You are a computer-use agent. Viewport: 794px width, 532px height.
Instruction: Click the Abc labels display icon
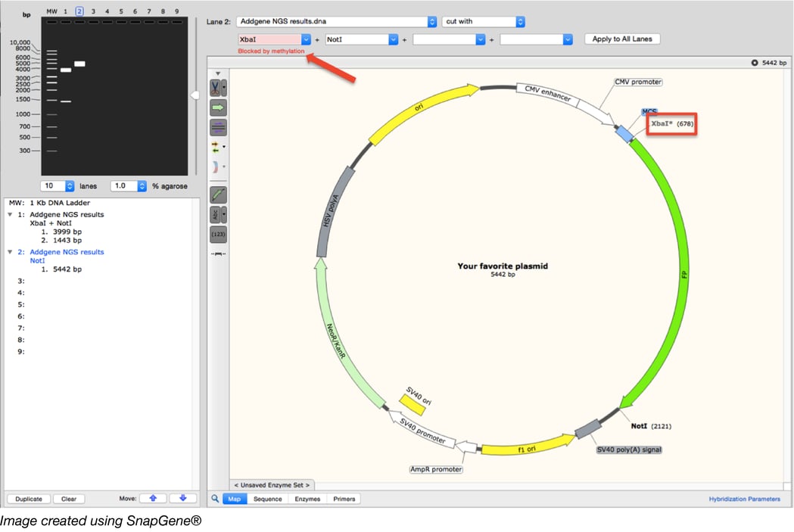[216, 214]
